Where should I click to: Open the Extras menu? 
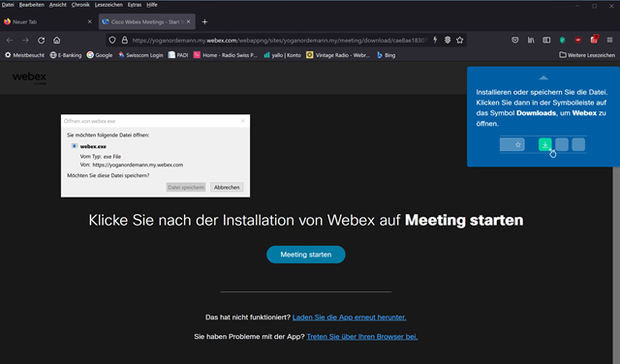[135, 5]
